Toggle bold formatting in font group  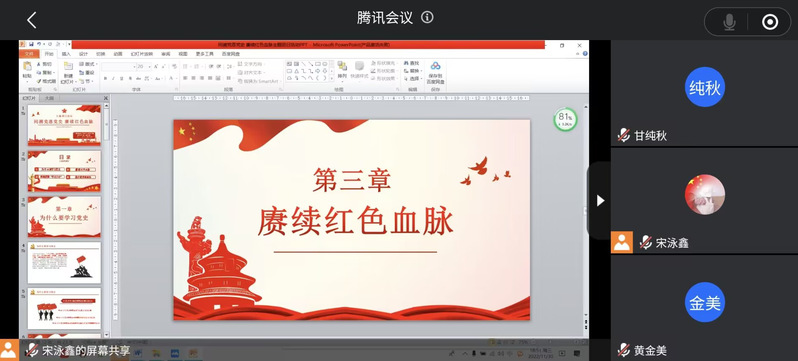105,78
